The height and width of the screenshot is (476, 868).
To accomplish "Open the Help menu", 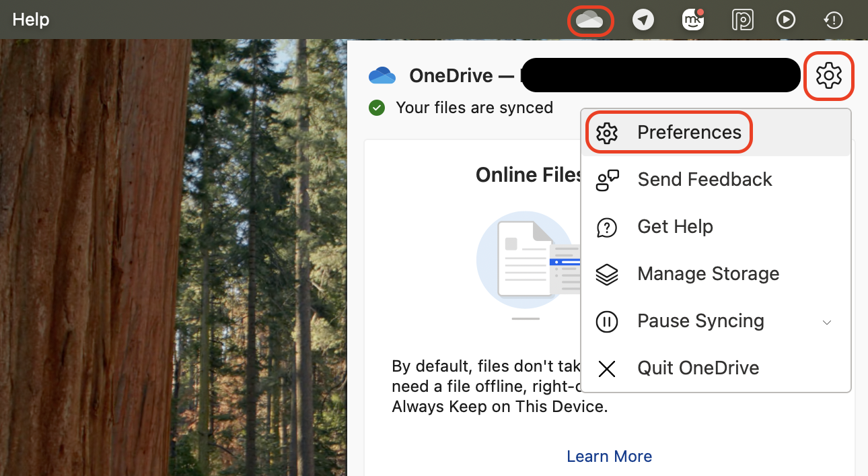I will [30, 20].
